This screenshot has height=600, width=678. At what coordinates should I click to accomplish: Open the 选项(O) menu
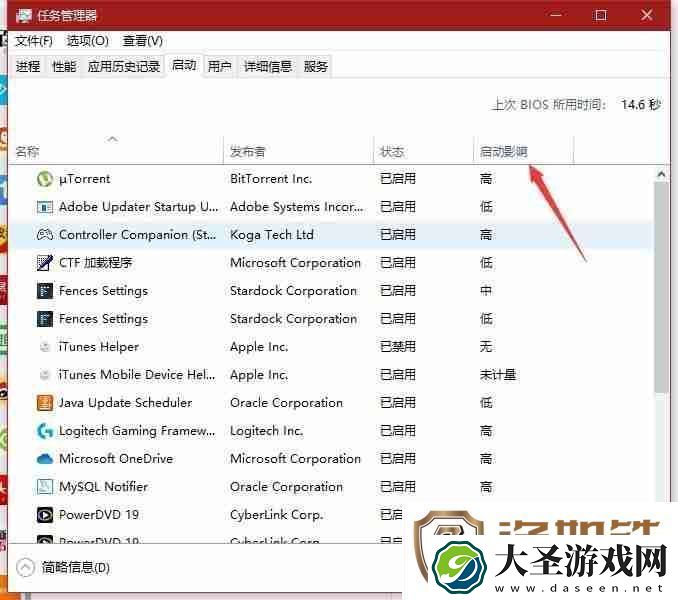tap(87, 41)
